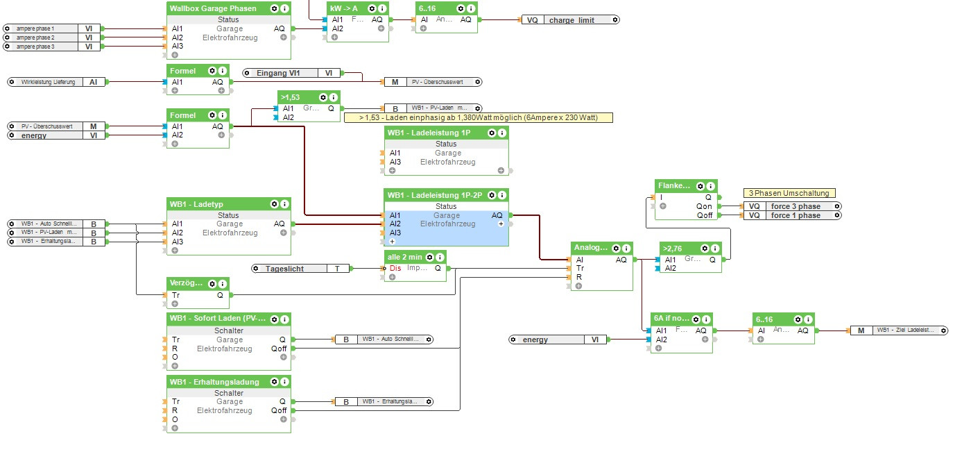Open gear settings on Analog... block
Viewport: 980px width, 461px height.
point(617,248)
